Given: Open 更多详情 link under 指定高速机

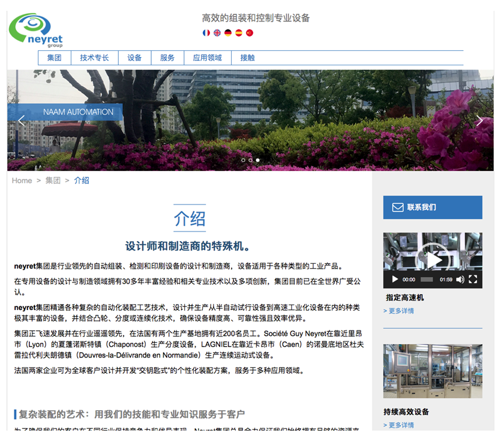Looking at the screenshot, I should tap(398, 311).
